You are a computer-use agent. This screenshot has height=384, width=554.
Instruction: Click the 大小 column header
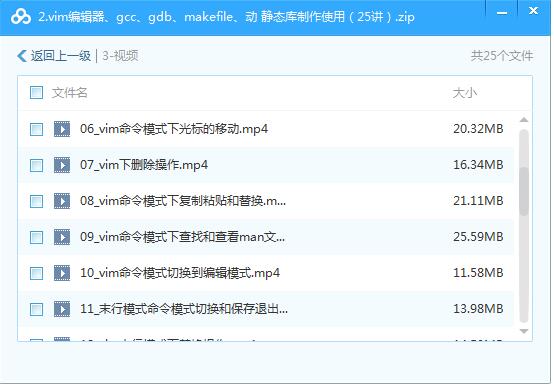465,93
